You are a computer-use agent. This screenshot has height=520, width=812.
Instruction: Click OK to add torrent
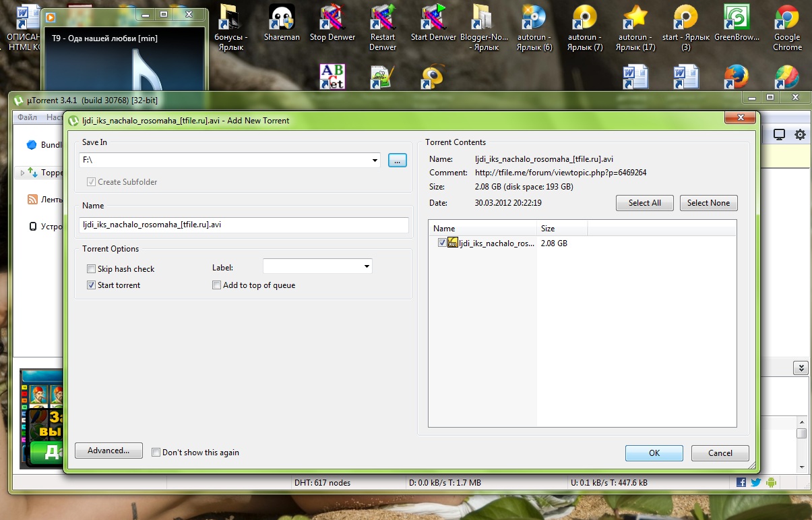click(654, 453)
